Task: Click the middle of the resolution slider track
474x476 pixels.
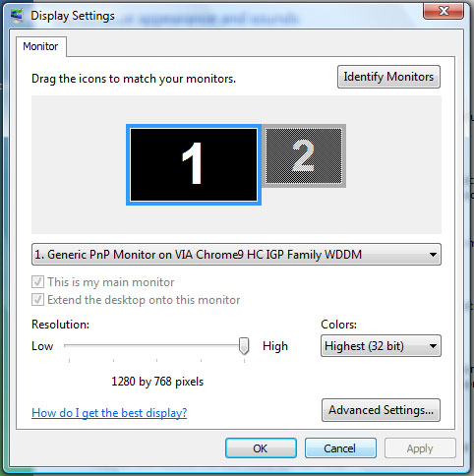Action: 156,345
